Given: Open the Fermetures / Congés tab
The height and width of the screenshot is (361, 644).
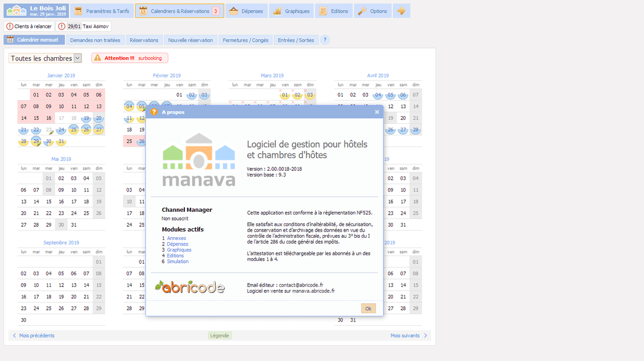Looking at the screenshot, I should (245, 40).
